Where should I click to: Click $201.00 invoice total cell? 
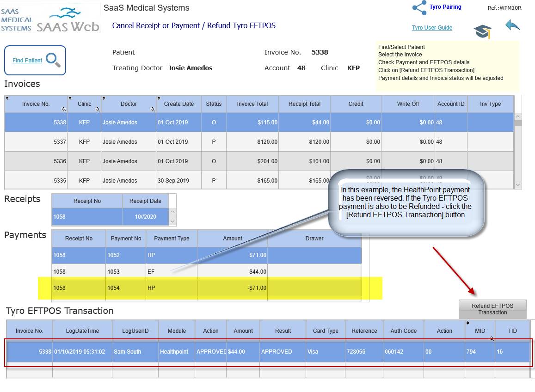[x=252, y=161]
